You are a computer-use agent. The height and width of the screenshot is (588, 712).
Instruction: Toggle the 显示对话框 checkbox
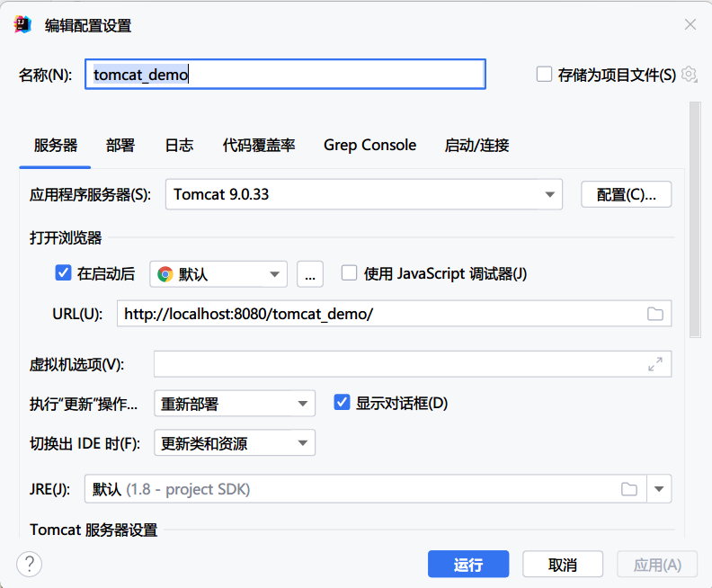click(342, 403)
